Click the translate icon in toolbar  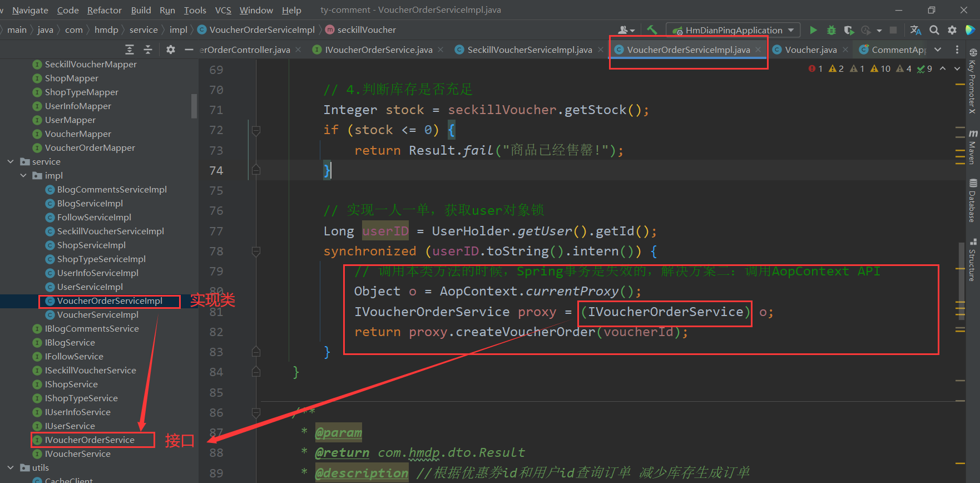click(x=915, y=30)
